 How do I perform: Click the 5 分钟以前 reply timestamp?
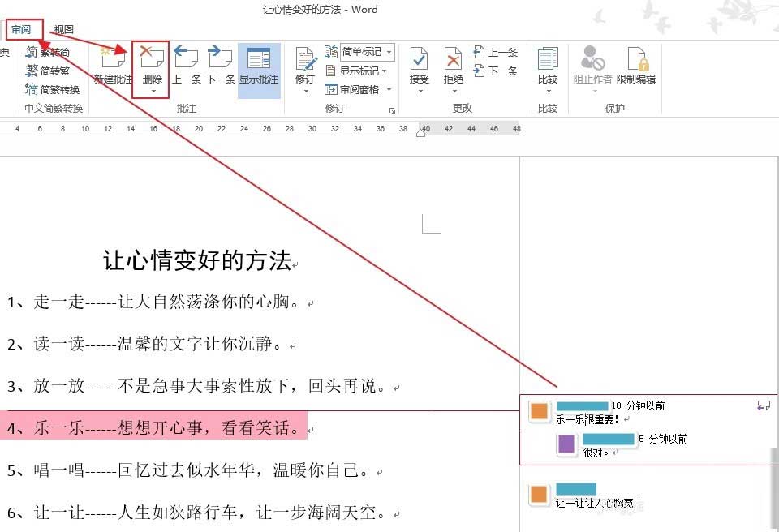663,439
